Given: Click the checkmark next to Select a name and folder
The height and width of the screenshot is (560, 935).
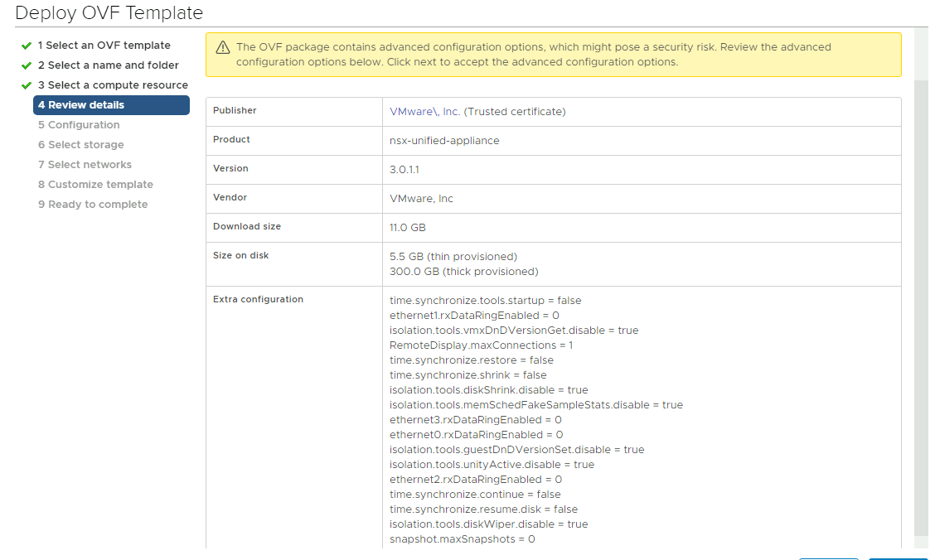Looking at the screenshot, I should pos(27,65).
